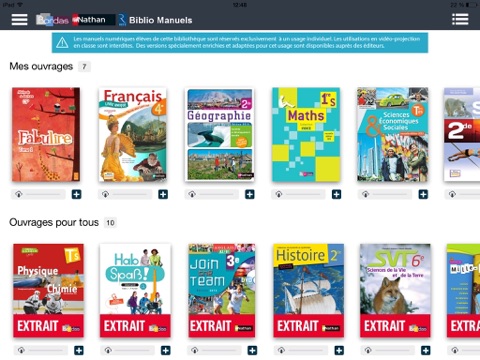Tap the plus icon under Français 4e book
480x360 pixels.
[163, 194]
